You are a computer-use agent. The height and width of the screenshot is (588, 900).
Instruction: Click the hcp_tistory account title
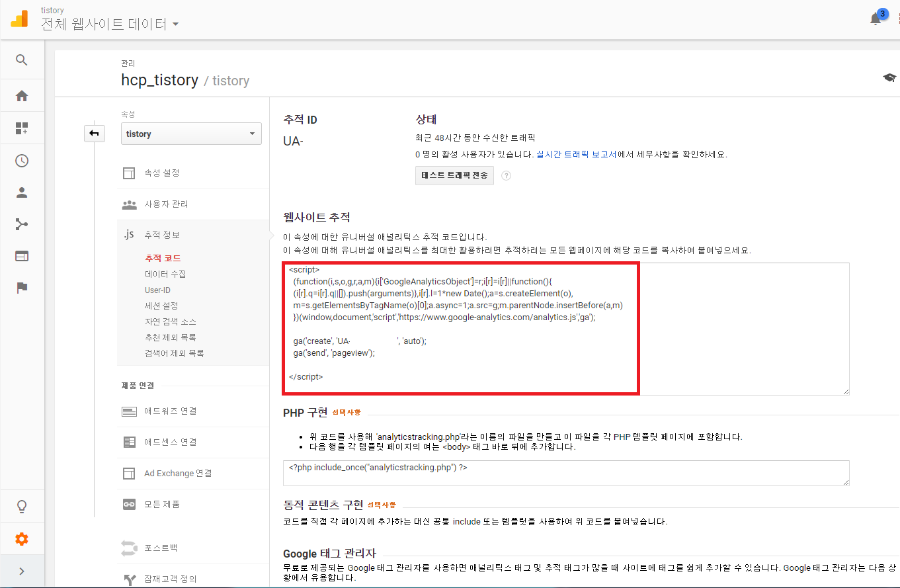(159, 80)
